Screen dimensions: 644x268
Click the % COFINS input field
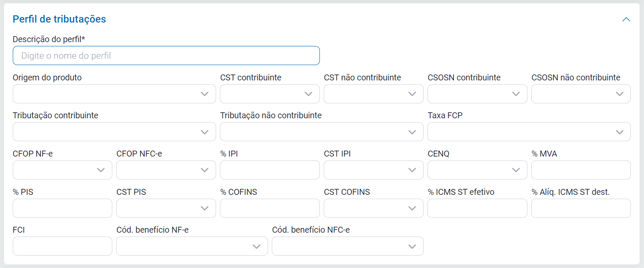[x=270, y=208]
